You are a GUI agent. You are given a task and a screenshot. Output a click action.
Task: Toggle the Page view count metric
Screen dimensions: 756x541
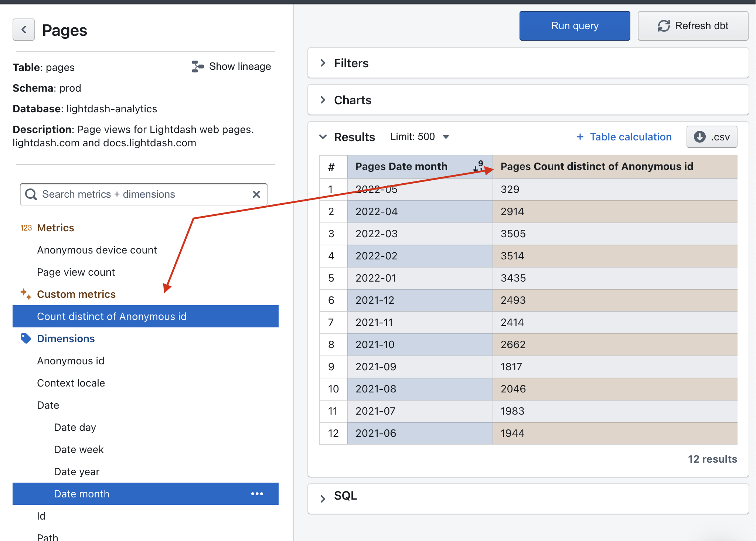[x=76, y=272]
